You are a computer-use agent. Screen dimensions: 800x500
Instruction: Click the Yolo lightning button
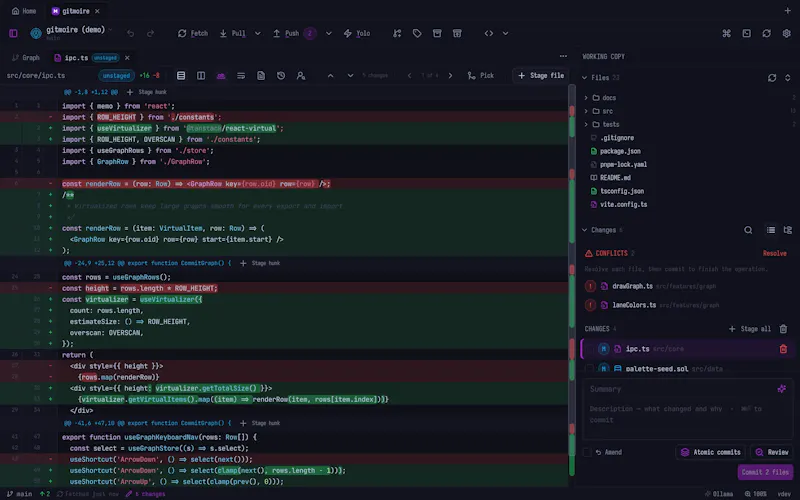click(x=357, y=33)
